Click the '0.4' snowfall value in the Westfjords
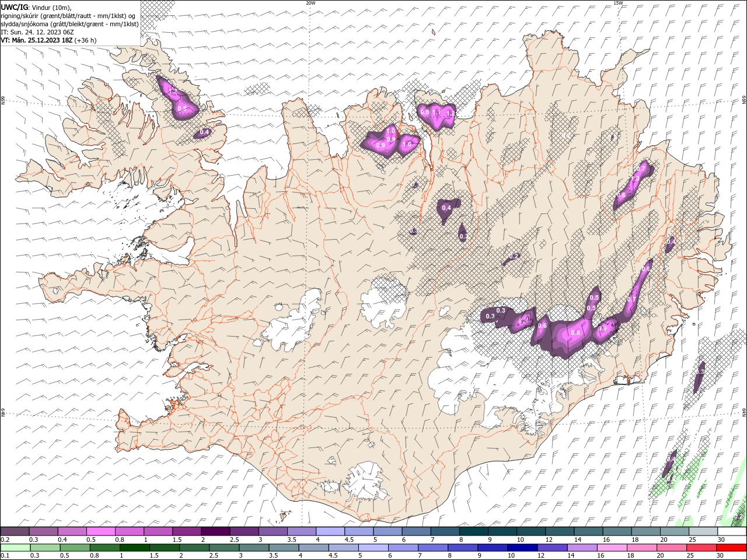747x560 pixels. 204,132
